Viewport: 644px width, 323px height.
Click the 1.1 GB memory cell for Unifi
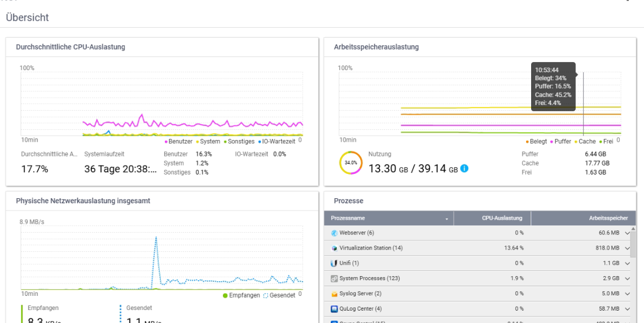(x=611, y=263)
